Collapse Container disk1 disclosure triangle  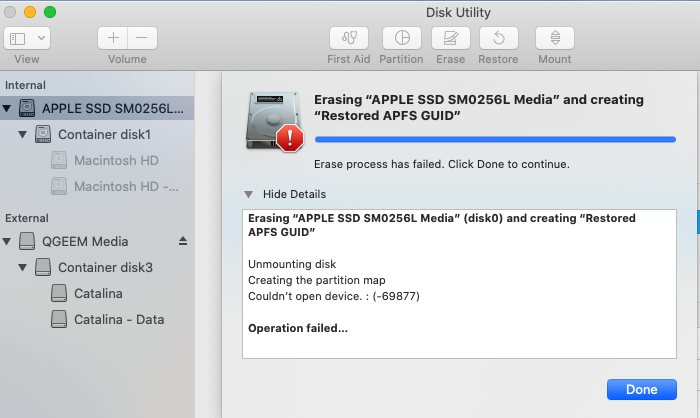point(22,134)
